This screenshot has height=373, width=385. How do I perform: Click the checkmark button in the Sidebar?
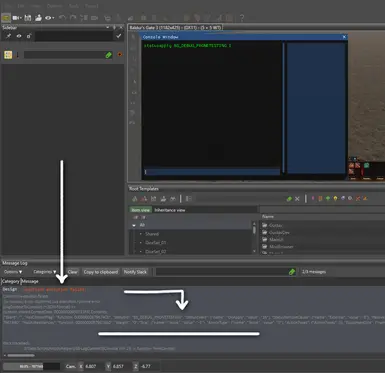tap(119, 36)
